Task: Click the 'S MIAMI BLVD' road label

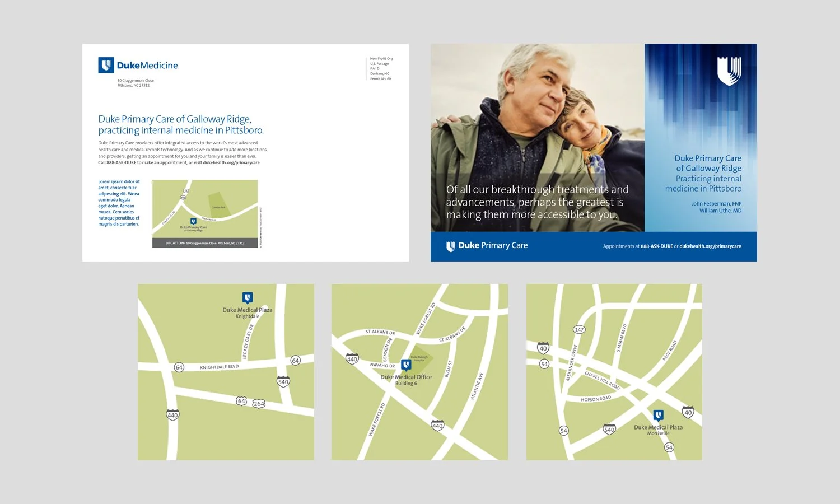Action: point(622,338)
